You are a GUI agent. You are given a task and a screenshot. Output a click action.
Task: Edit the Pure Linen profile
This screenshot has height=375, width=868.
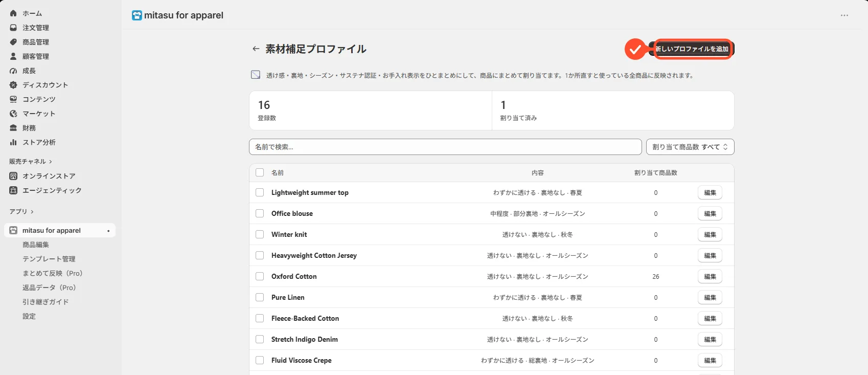[710, 297]
